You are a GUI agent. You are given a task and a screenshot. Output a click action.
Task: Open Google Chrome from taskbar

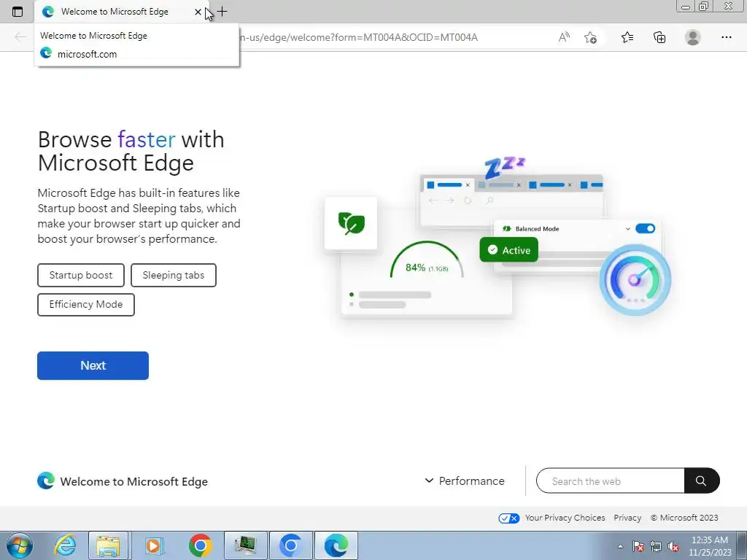click(200, 545)
